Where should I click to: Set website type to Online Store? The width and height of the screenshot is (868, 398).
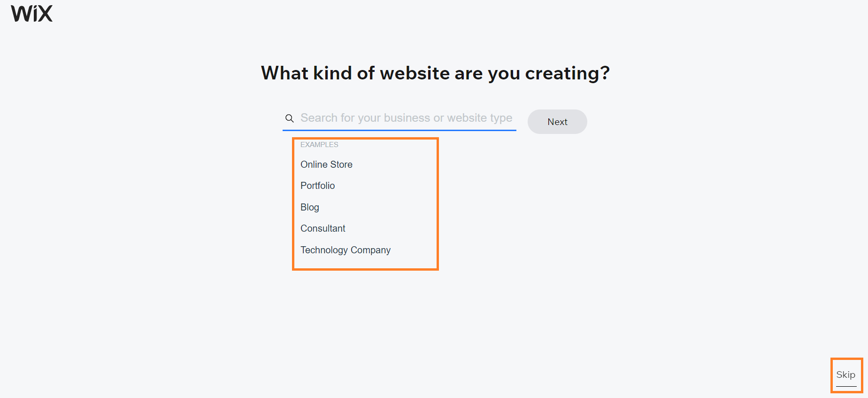(x=326, y=164)
